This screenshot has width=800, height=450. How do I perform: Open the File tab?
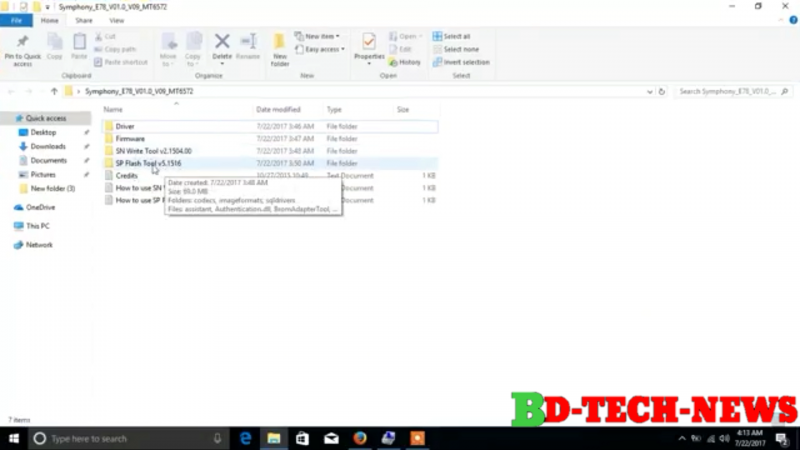(x=16, y=20)
